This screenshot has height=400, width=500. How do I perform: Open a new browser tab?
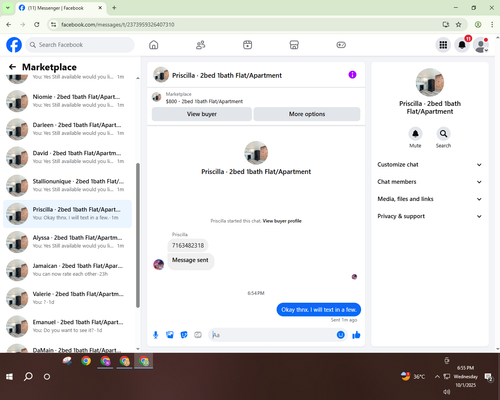click(x=114, y=8)
